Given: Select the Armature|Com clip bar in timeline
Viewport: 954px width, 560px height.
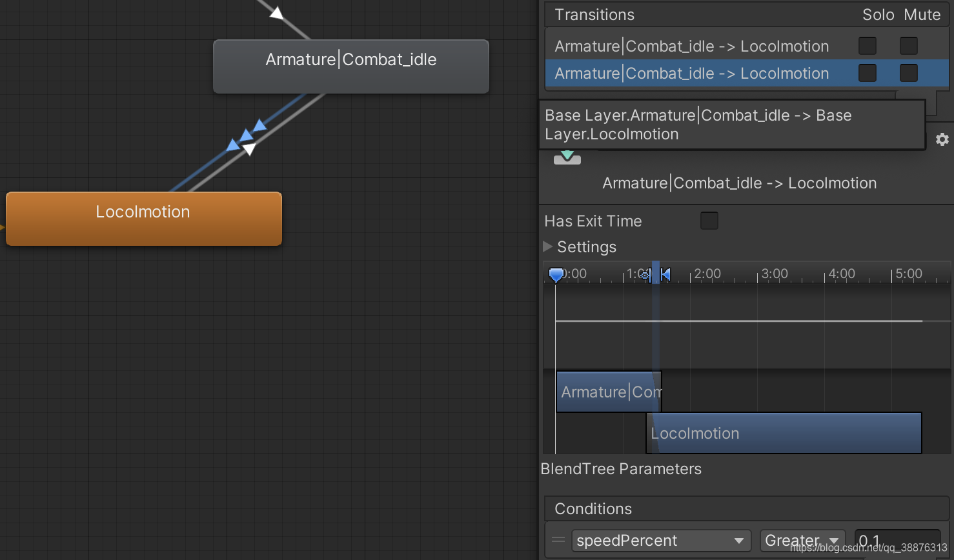Looking at the screenshot, I should (x=609, y=392).
